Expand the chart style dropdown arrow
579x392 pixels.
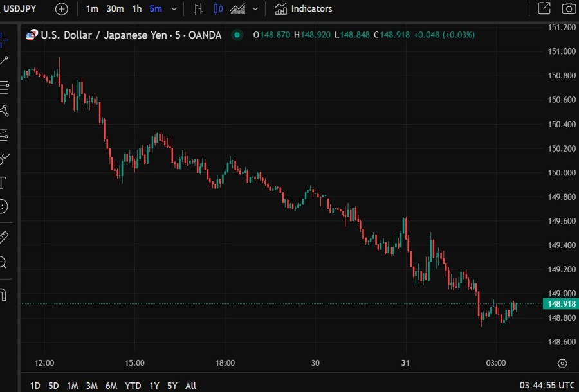[255, 9]
